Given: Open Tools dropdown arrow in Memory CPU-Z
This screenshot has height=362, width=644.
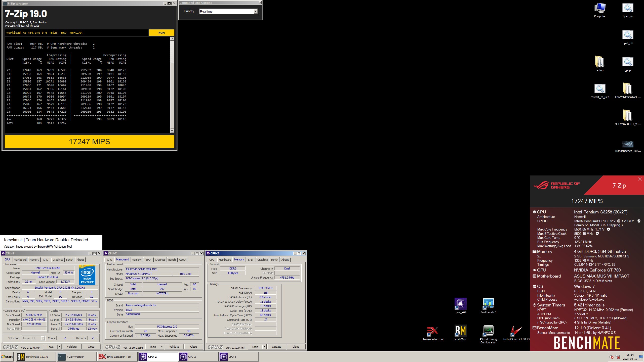Looking at the screenshot, I should [x=264, y=347].
